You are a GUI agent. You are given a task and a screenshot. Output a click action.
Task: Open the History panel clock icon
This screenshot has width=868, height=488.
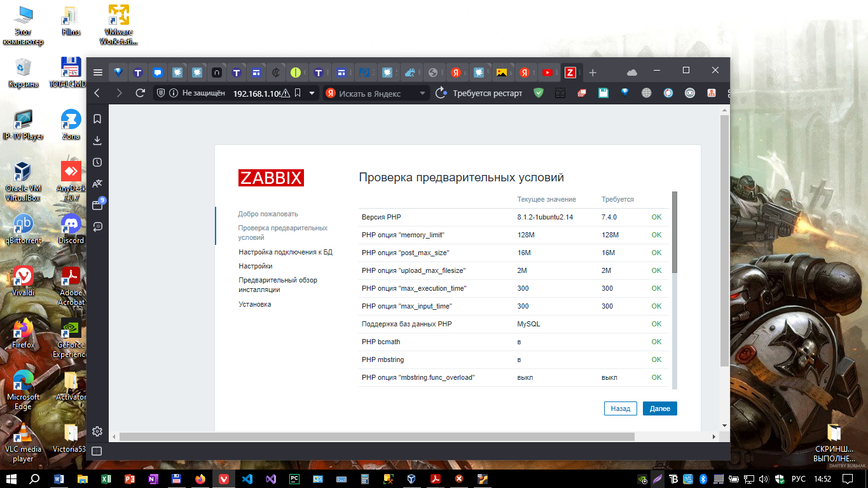pos(97,162)
